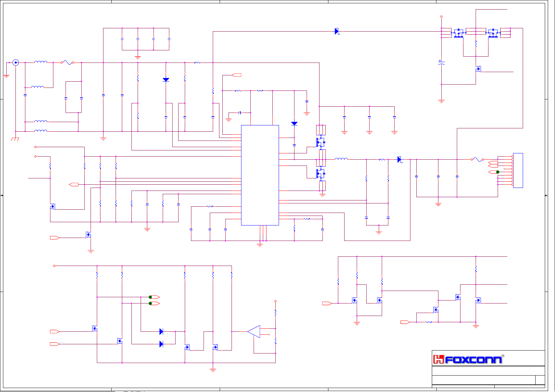
Task: Click the polarized electrolytic capacitor symbol
Action: (x=441, y=63)
